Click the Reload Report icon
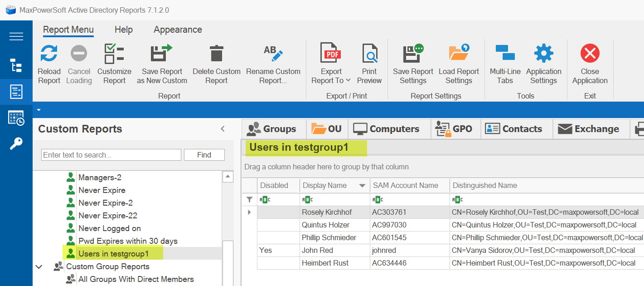The height and width of the screenshot is (286, 644). [x=49, y=54]
